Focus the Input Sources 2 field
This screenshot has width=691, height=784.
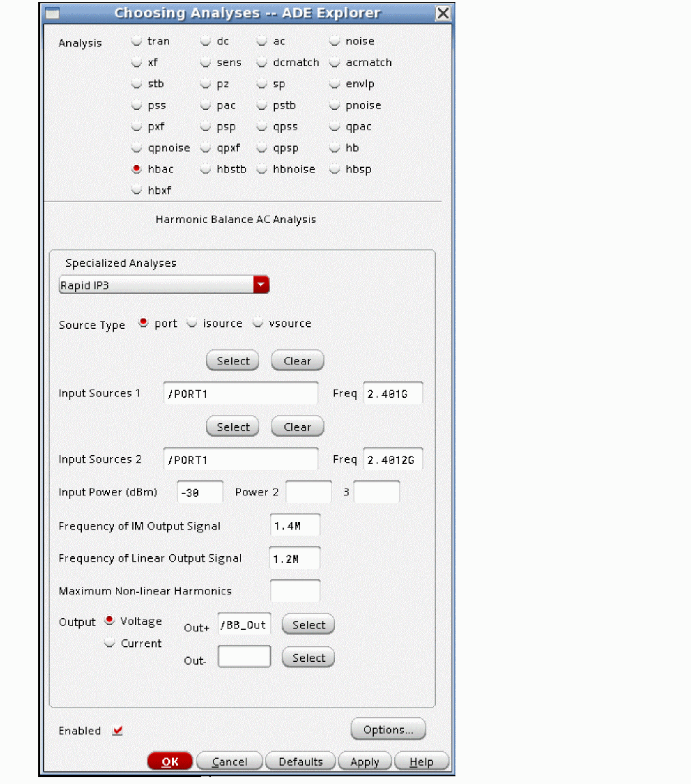point(241,459)
